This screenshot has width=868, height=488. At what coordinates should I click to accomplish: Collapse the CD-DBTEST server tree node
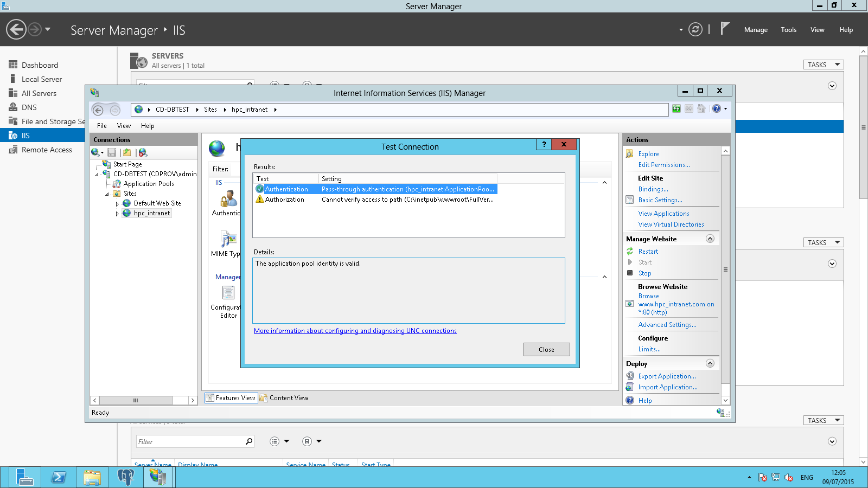97,175
